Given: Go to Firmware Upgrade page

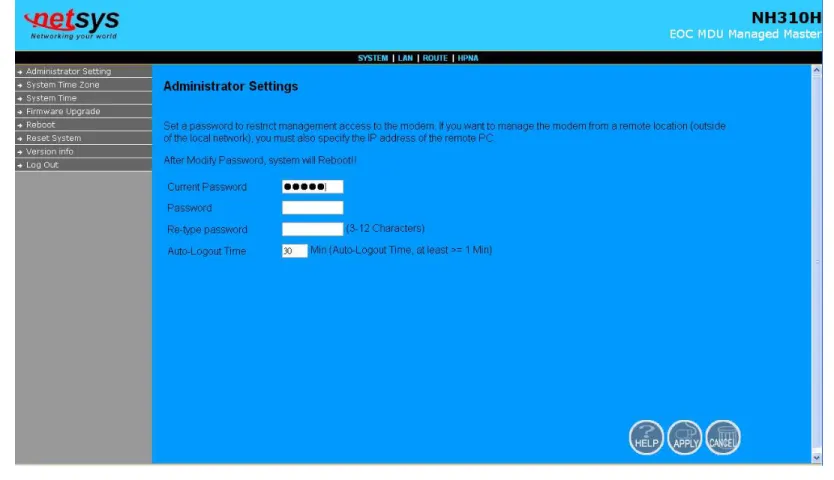Looking at the screenshot, I should pos(84,111).
